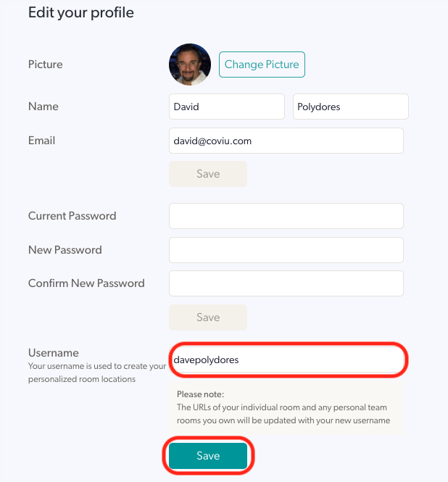This screenshot has width=448, height=482.
Task: Click the Current Password label
Action: [72, 216]
